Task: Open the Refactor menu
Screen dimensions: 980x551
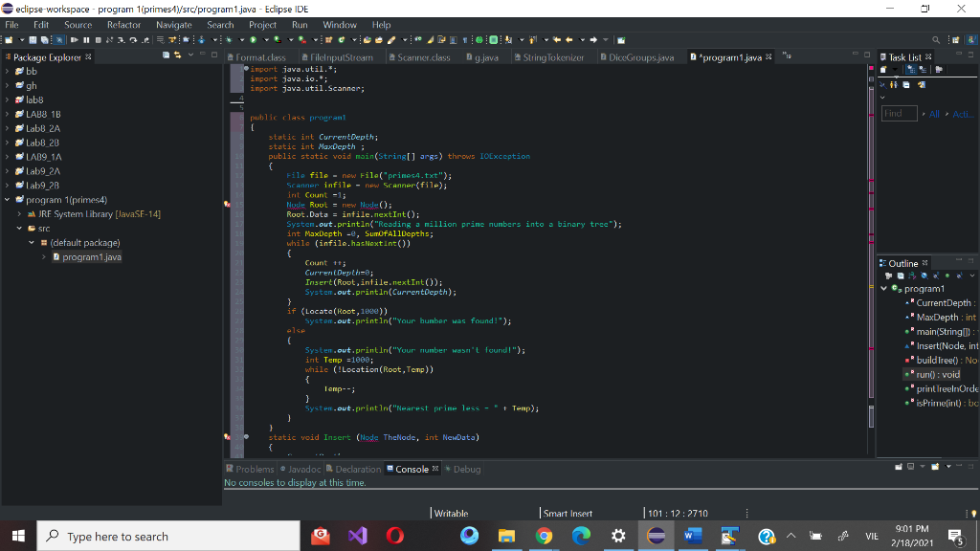Action: click(123, 25)
